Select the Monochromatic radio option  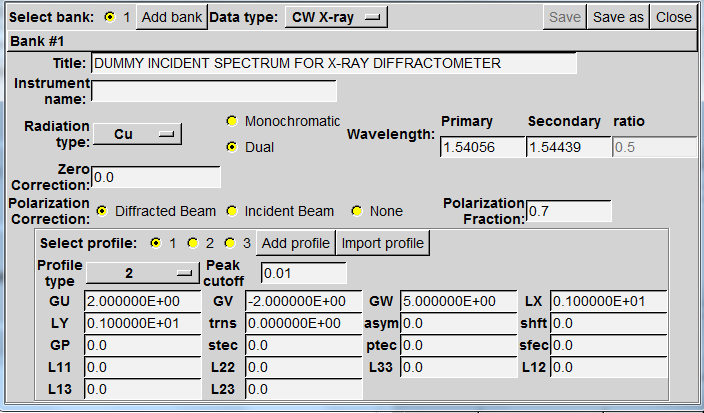pos(232,121)
